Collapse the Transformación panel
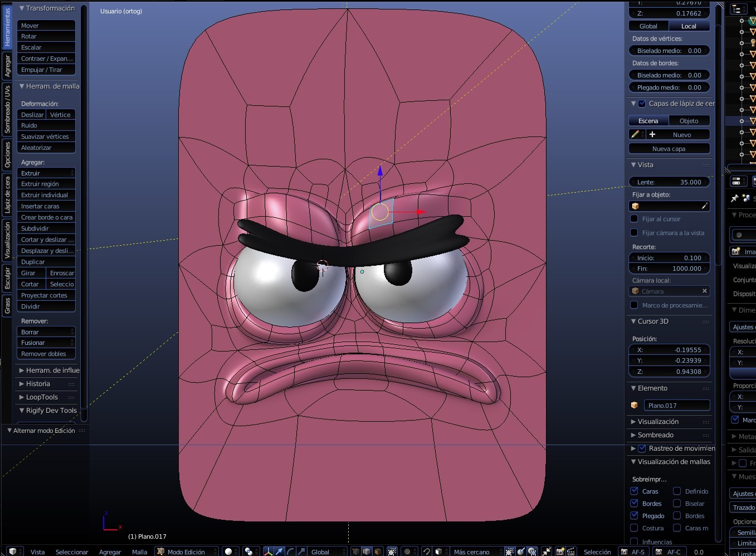Viewport: 756px width, 556px height. point(22,8)
